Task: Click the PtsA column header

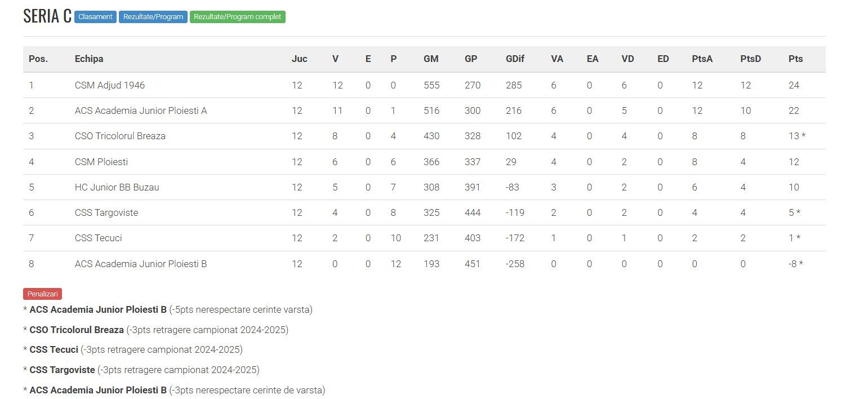Action: click(702, 59)
